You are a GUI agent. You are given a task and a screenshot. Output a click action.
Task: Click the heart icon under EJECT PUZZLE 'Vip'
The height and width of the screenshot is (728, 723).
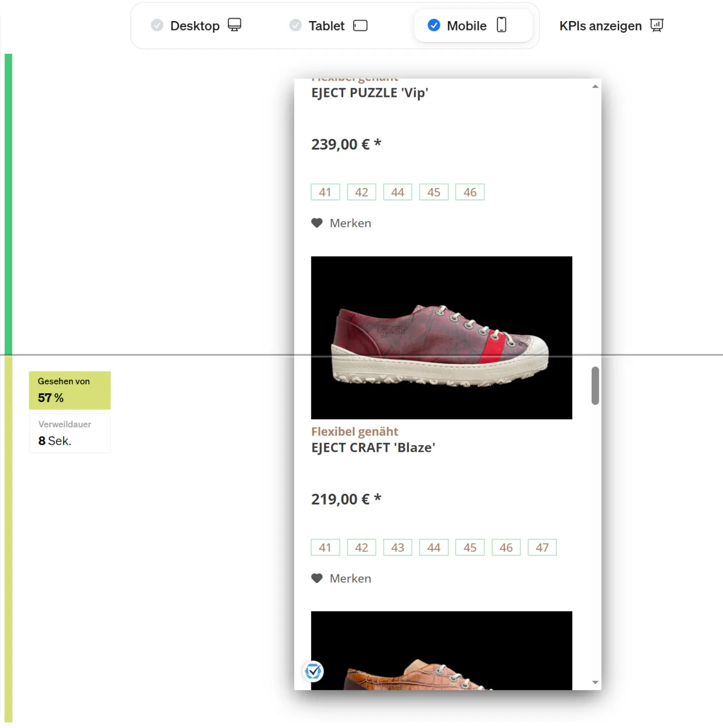[316, 223]
